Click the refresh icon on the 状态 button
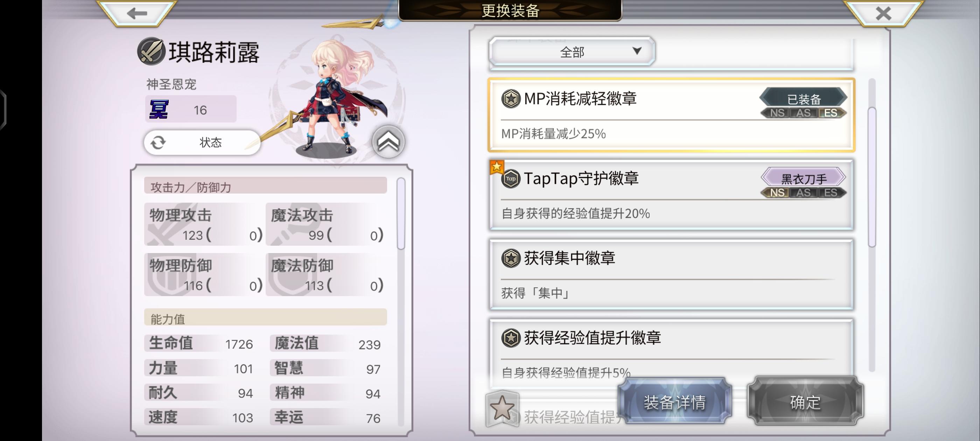The image size is (980, 441). click(x=158, y=143)
